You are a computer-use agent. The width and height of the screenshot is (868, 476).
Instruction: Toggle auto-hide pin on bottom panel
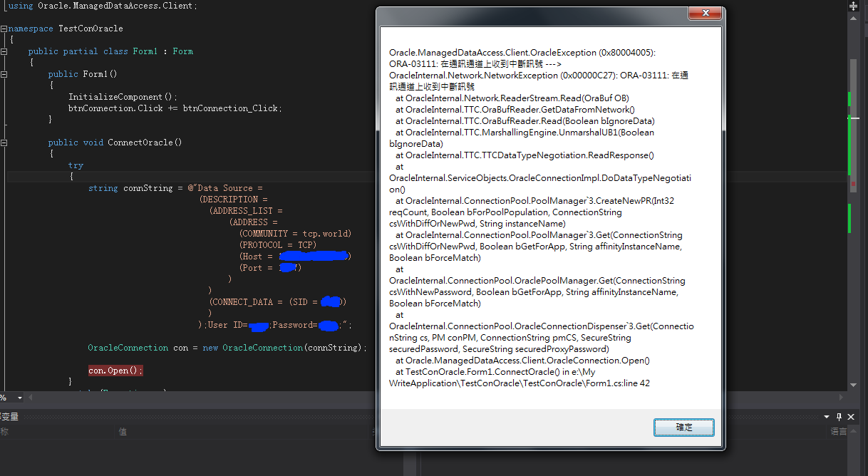coord(839,417)
